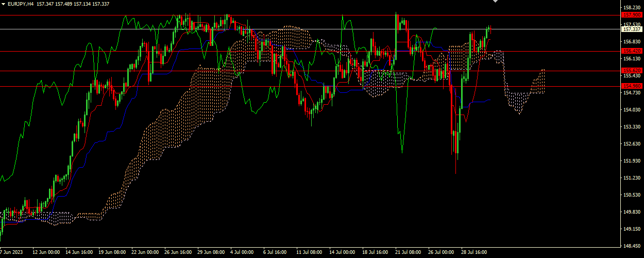The height and width of the screenshot is (258, 644).
Task: Click the 158.230 price scale value
Action: (x=632, y=8)
